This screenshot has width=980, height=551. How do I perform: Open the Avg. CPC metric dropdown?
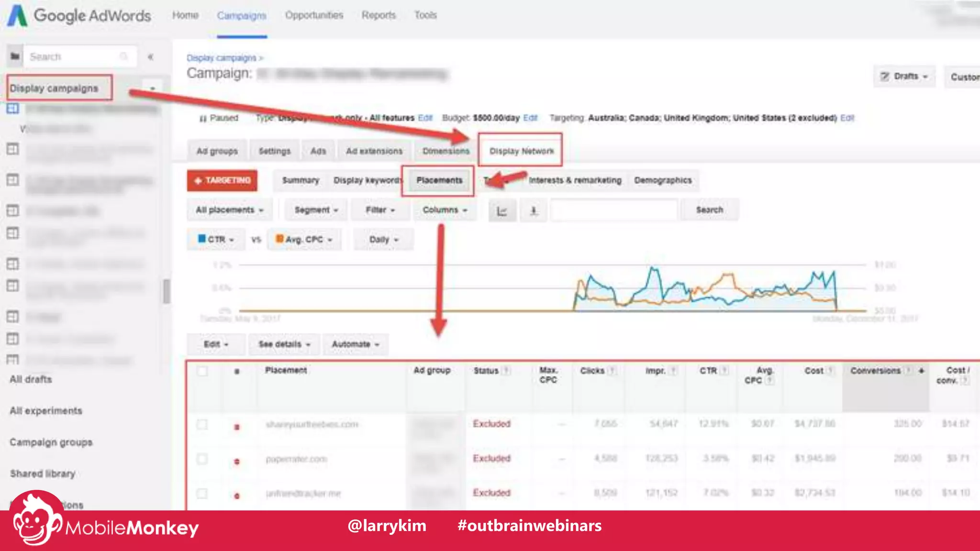pyautogui.click(x=304, y=239)
